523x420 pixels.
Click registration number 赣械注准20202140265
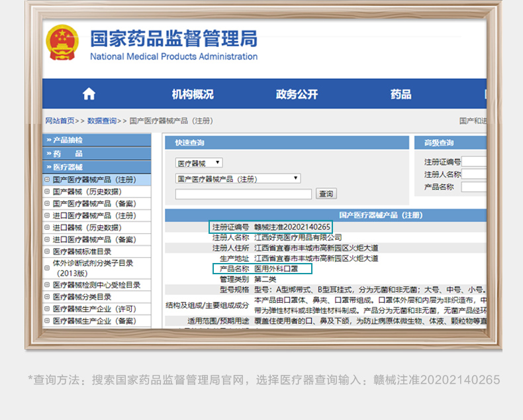point(292,227)
